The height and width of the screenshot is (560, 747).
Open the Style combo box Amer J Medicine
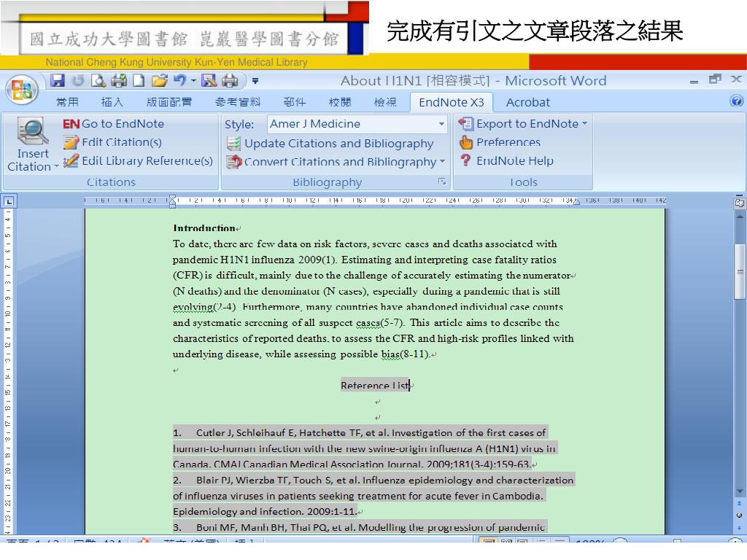coord(357,124)
